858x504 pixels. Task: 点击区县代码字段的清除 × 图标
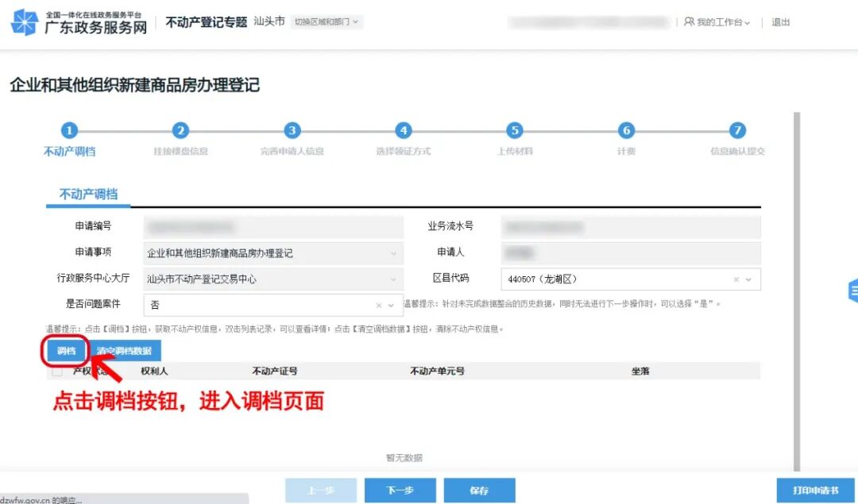coord(738,279)
